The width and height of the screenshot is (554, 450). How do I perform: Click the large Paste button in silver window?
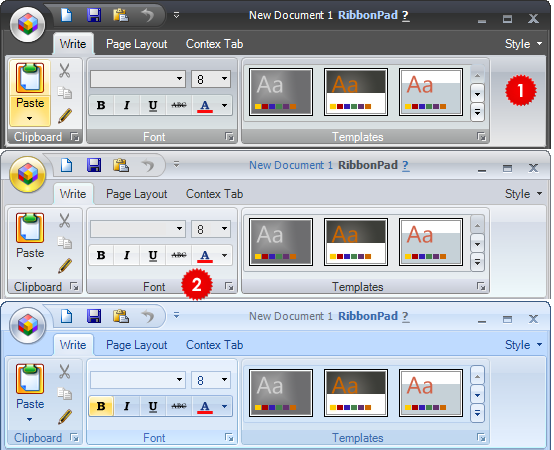click(x=30, y=243)
